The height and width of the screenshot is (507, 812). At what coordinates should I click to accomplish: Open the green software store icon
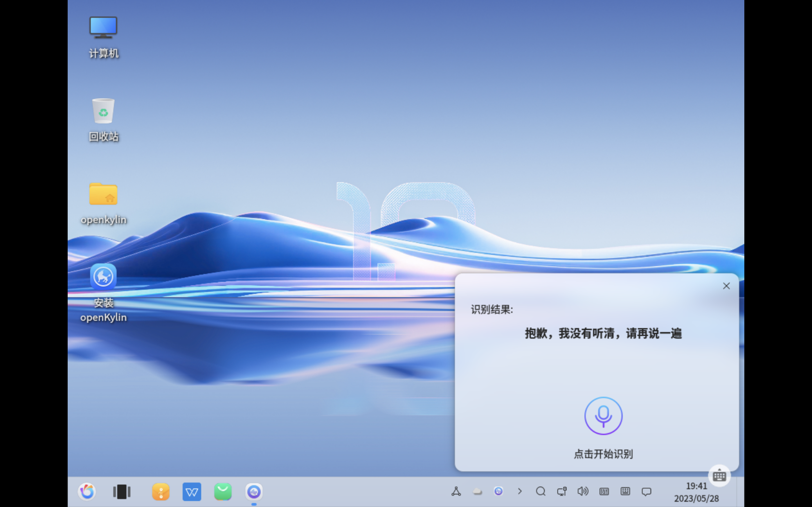click(x=223, y=492)
